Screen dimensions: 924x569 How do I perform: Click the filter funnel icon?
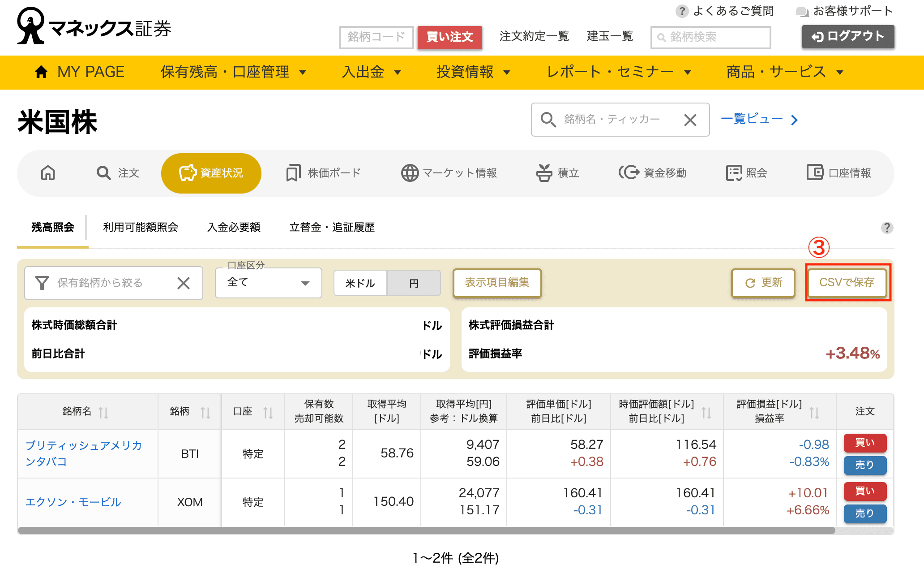[x=42, y=283]
